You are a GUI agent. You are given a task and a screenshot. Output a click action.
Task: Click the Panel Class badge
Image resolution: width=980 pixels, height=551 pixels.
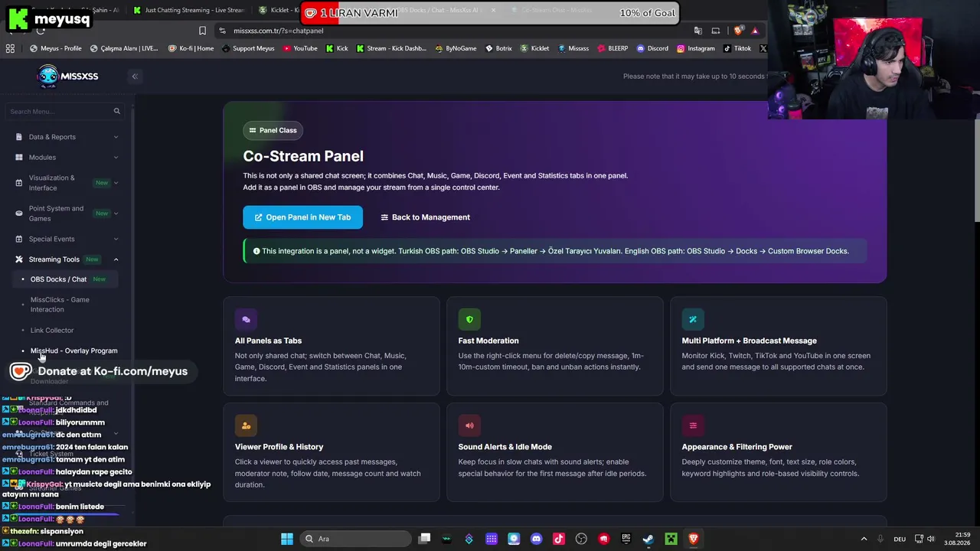tap(273, 130)
